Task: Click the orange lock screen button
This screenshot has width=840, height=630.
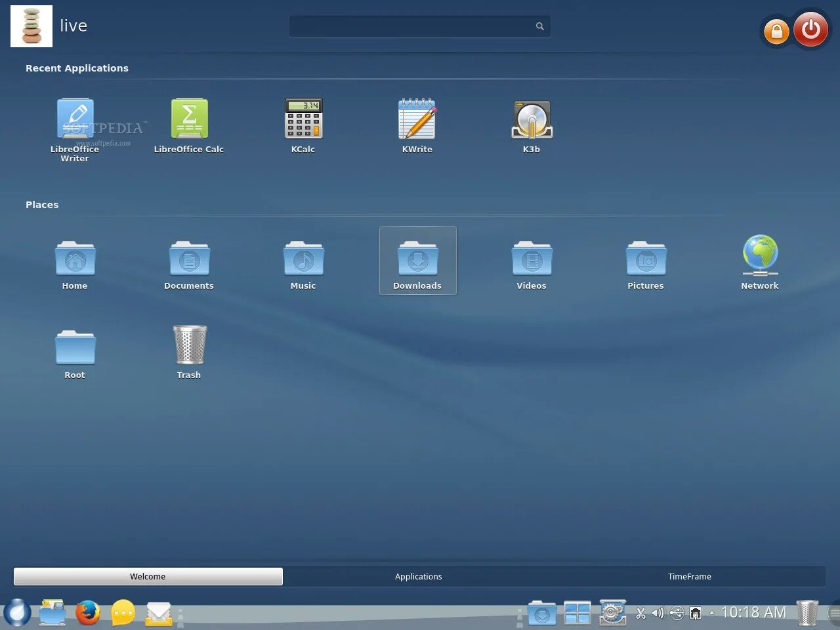Action: (x=776, y=31)
